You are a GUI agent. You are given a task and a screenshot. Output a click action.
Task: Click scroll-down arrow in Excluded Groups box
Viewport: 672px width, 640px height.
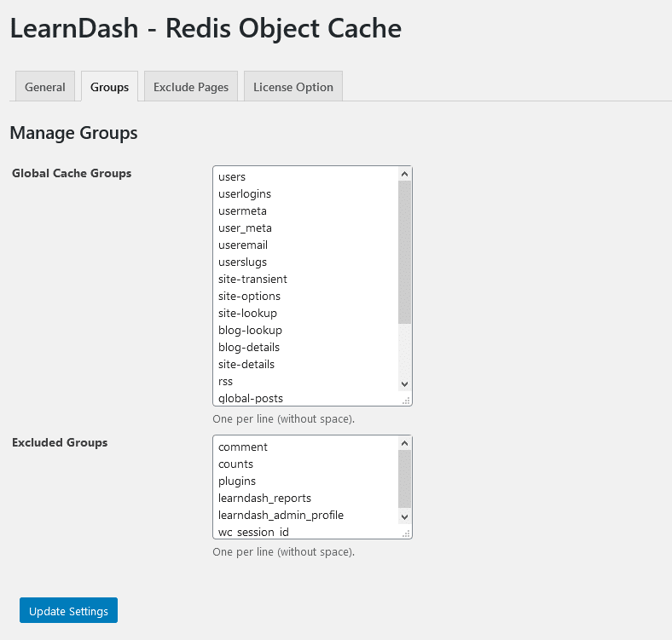pyautogui.click(x=404, y=516)
